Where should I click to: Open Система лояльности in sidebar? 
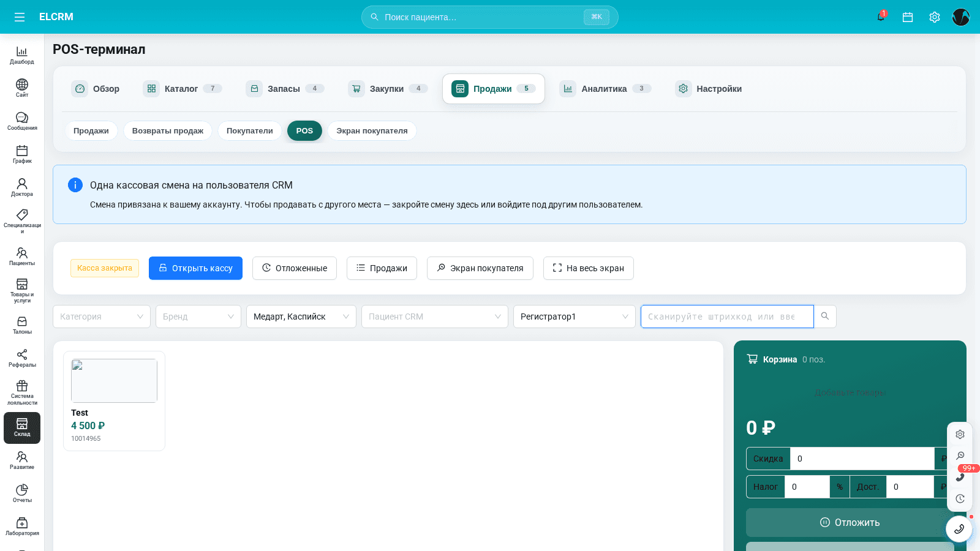click(x=22, y=392)
